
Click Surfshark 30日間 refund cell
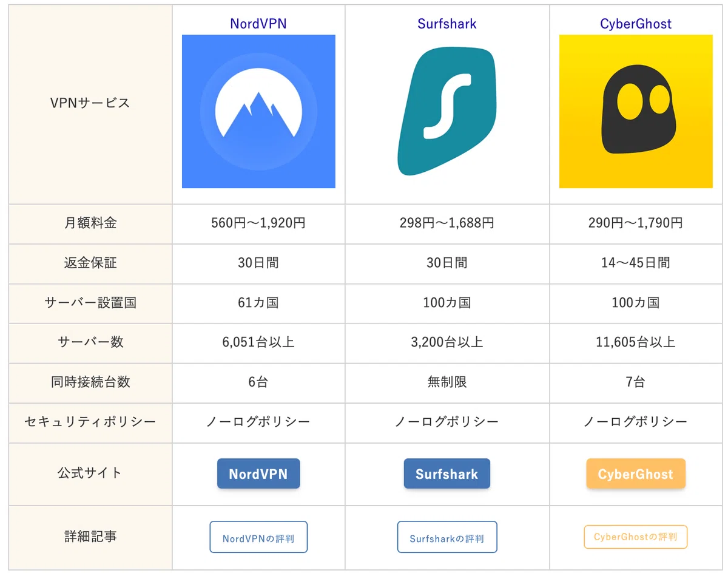point(447,263)
